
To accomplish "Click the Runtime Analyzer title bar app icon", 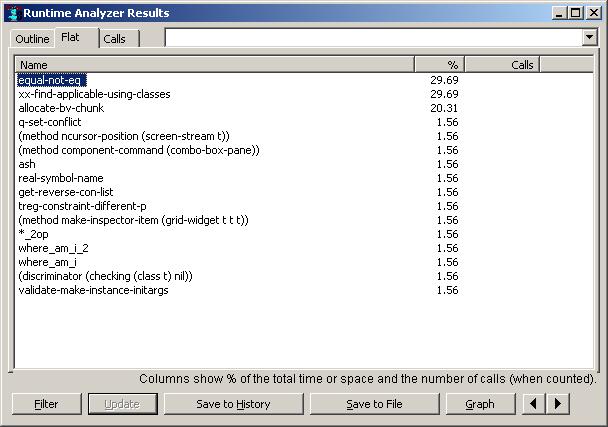I will (x=13, y=13).
